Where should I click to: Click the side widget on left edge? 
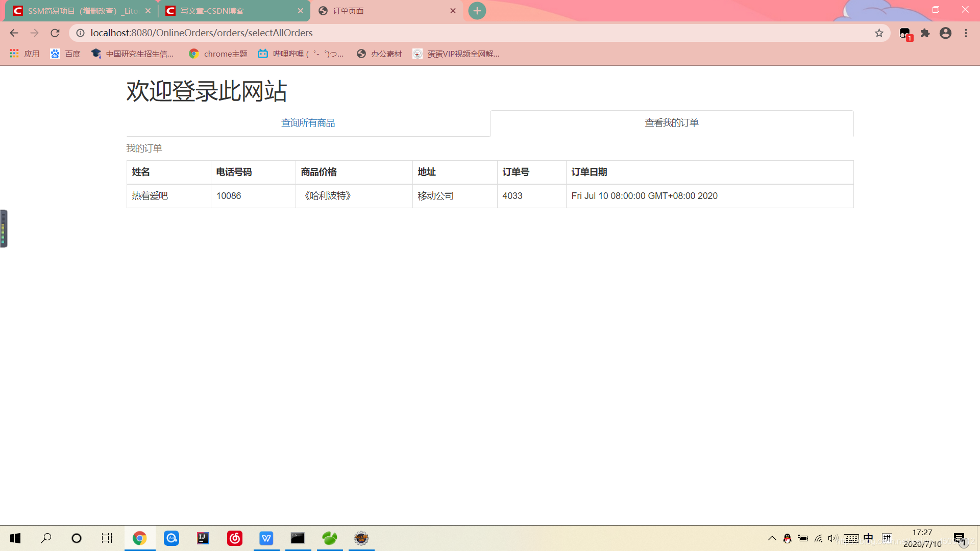pyautogui.click(x=4, y=229)
